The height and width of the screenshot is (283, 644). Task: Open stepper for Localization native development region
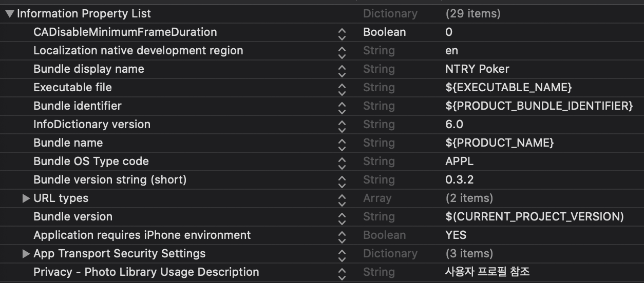(x=342, y=51)
